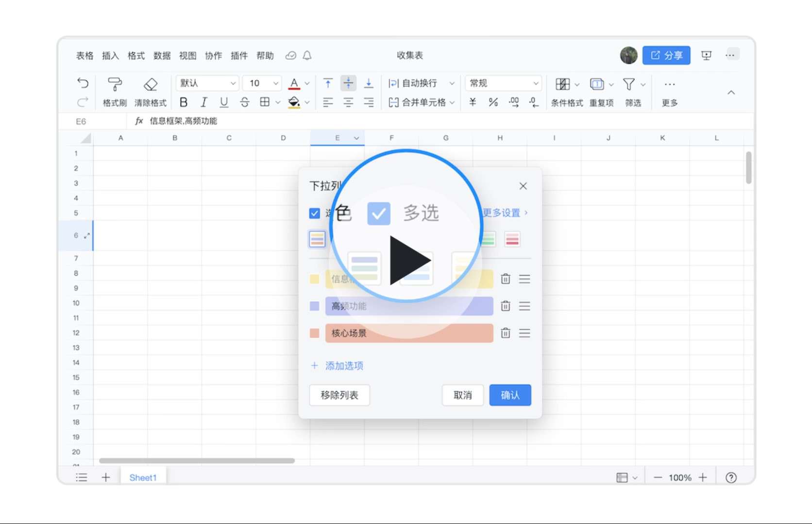Select the red color scheme swatch
Screen dimensions: 812x524
512,239
